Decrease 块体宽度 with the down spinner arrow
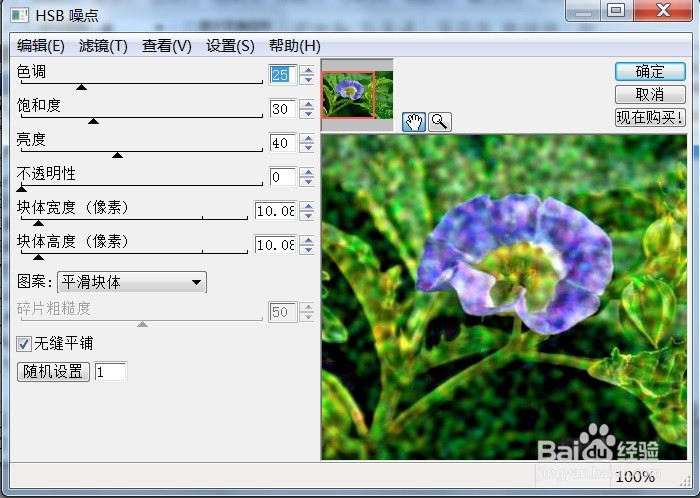 click(x=307, y=216)
